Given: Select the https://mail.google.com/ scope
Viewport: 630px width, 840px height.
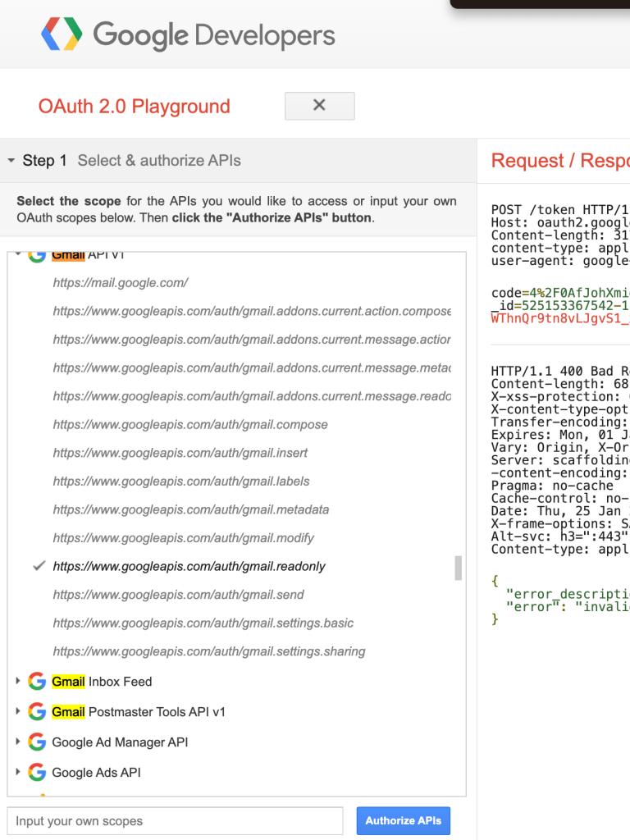Looking at the screenshot, I should pos(121,283).
